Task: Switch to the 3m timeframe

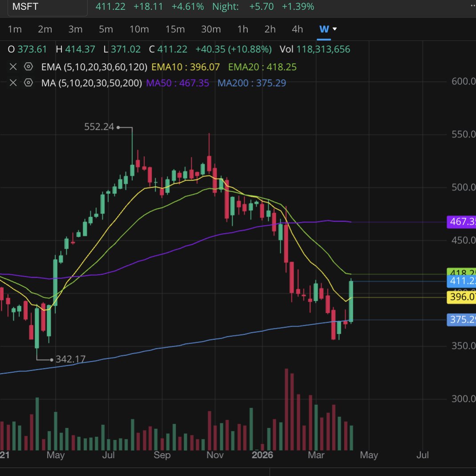Action: pos(75,29)
